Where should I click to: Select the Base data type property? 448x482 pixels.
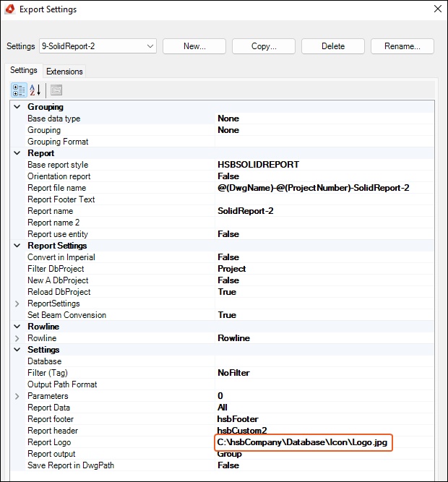[53, 119]
